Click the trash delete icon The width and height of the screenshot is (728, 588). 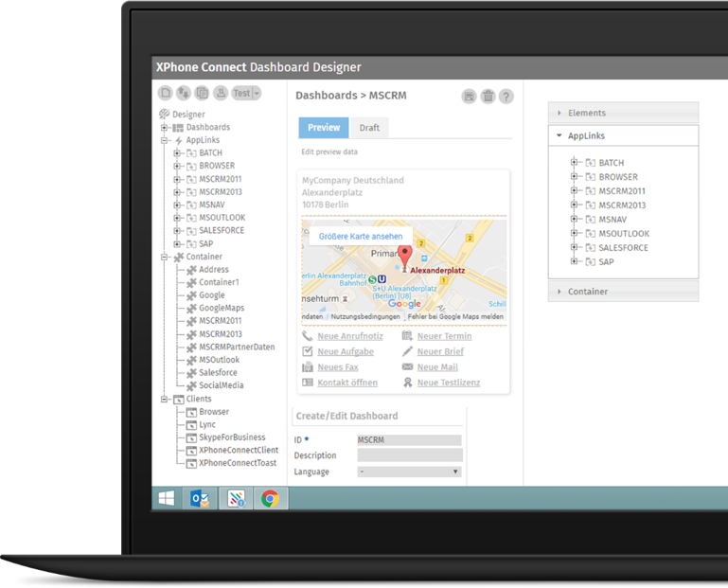488,97
